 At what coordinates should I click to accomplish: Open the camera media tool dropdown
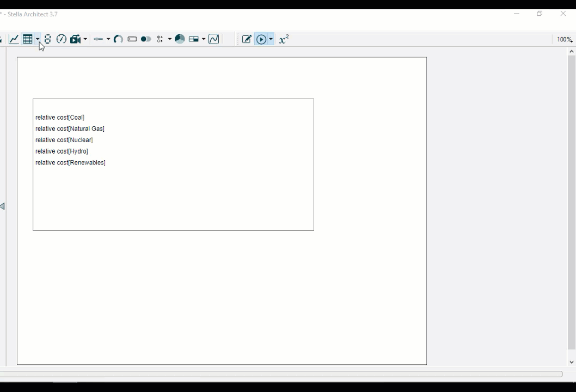pos(85,39)
